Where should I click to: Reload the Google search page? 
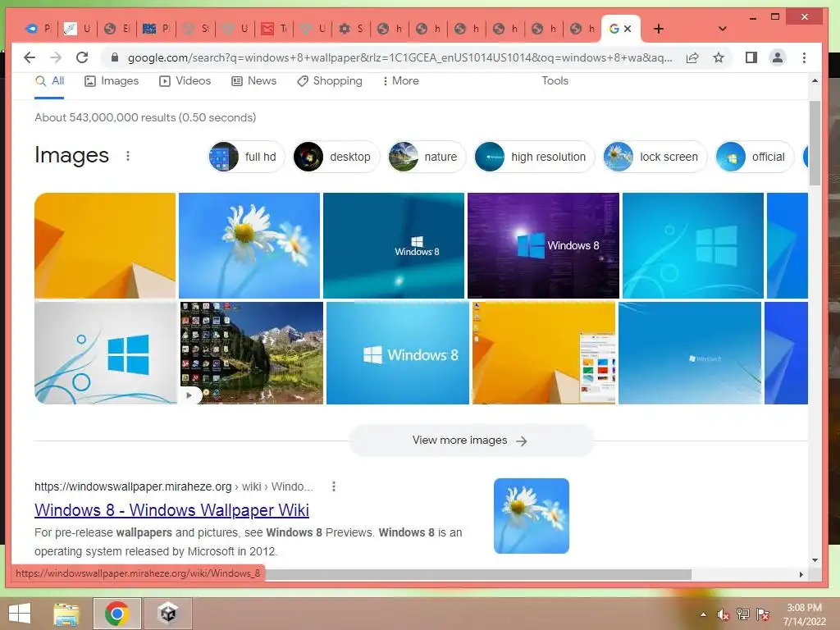coord(82,57)
